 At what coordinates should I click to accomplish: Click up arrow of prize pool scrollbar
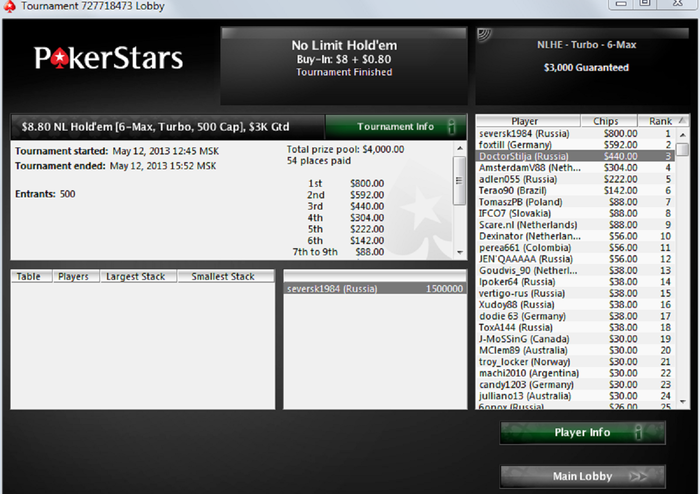tap(460, 148)
